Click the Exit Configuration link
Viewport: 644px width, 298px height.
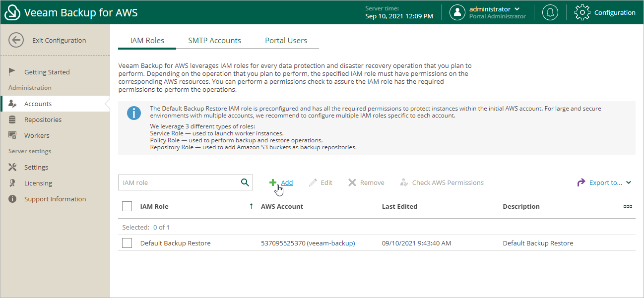59,41
